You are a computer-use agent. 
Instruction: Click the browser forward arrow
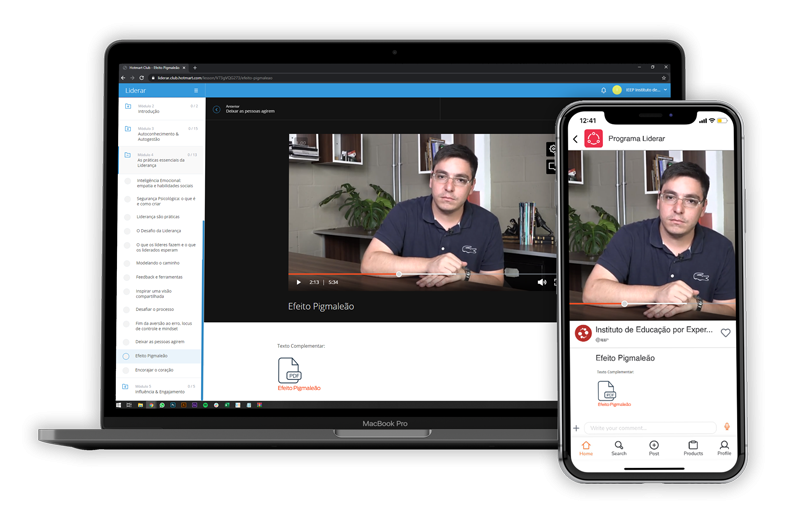tap(132, 78)
